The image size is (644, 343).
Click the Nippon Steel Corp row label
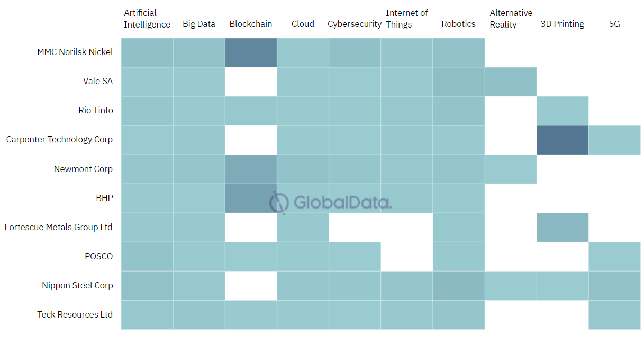[x=77, y=285]
